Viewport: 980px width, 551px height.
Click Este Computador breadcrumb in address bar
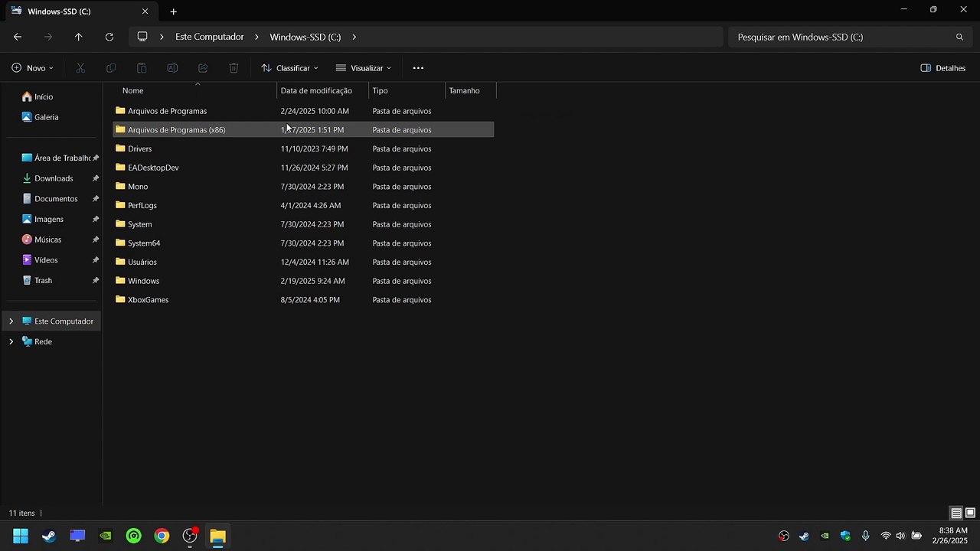click(210, 37)
